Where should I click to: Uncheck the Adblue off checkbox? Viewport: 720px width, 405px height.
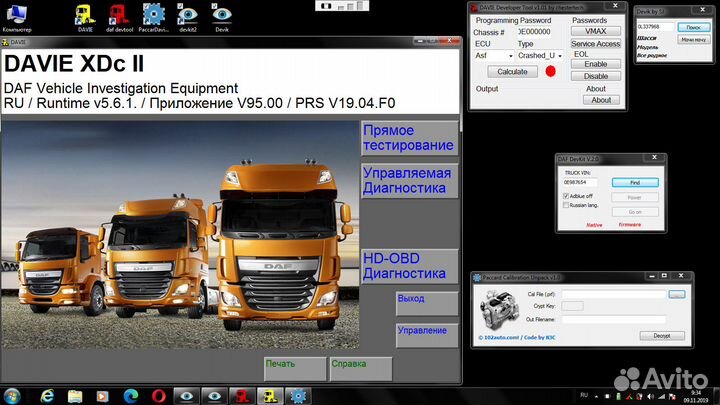[566, 196]
